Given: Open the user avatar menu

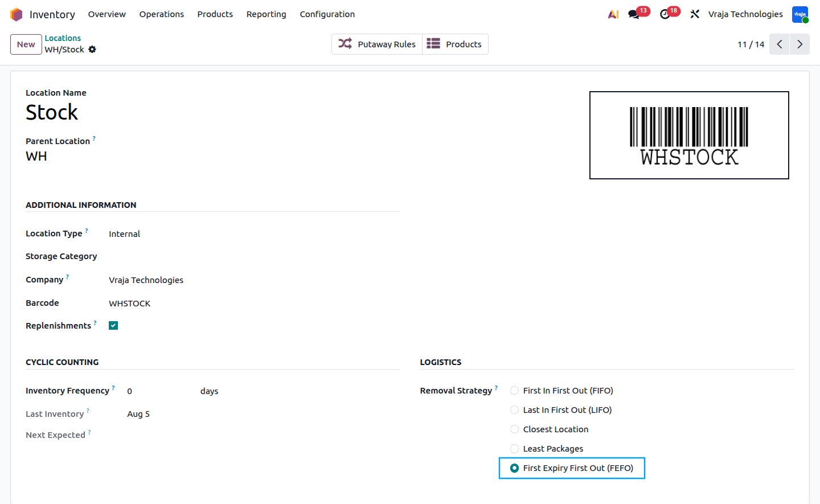Looking at the screenshot, I should (x=800, y=14).
